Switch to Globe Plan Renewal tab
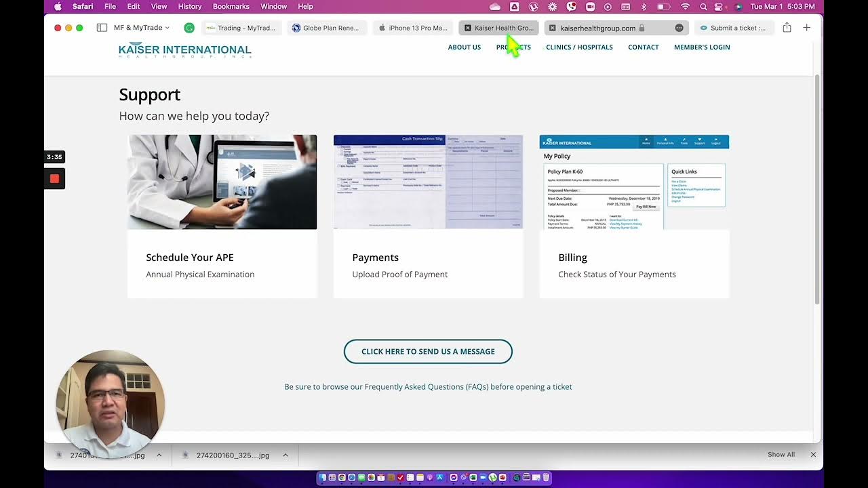The width and height of the screenshot is (868, 488). click(x=327, y=28)
